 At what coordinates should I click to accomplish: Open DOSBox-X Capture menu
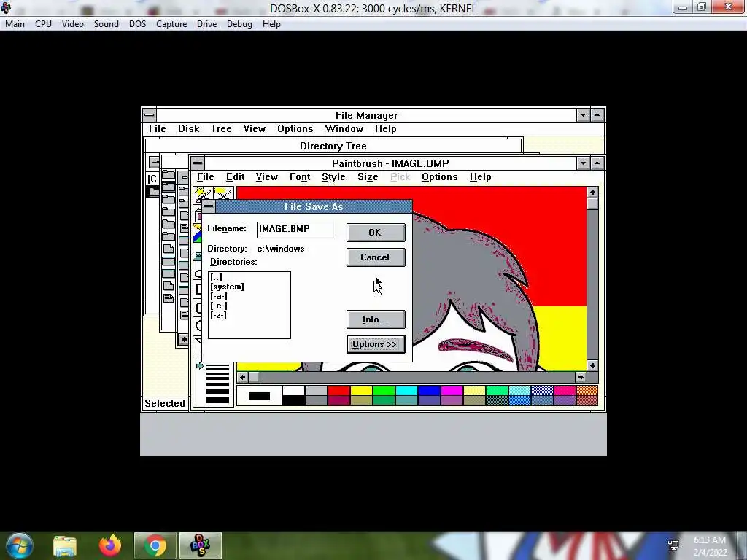[x=171, y=24]
